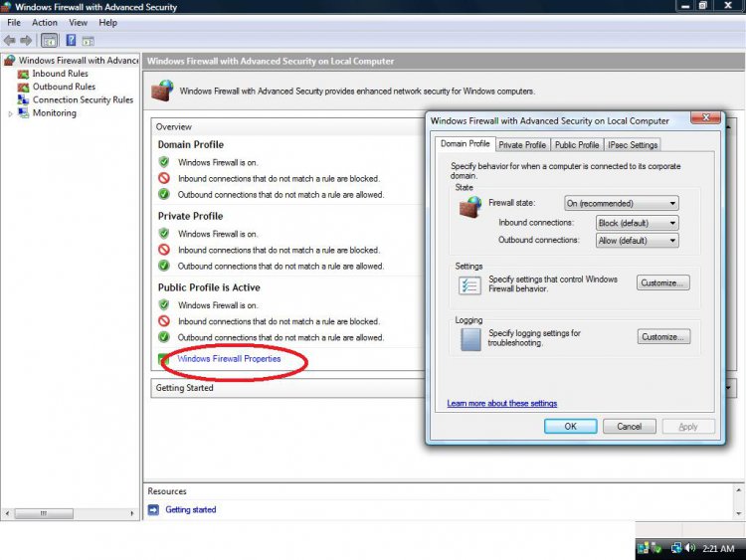The height and width of the screenshot is (560, 746).
Task: Click the OK button in dialog
Action: 571,427
